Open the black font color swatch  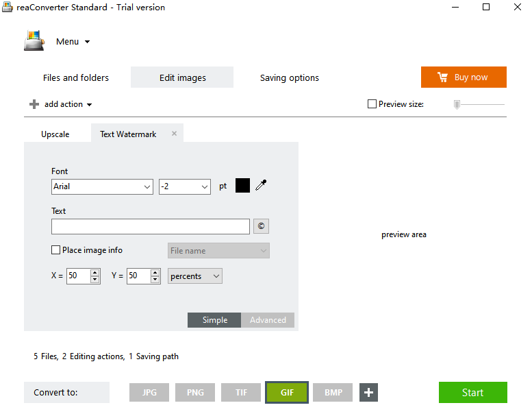pyautogui.click(x=242, y=186)
